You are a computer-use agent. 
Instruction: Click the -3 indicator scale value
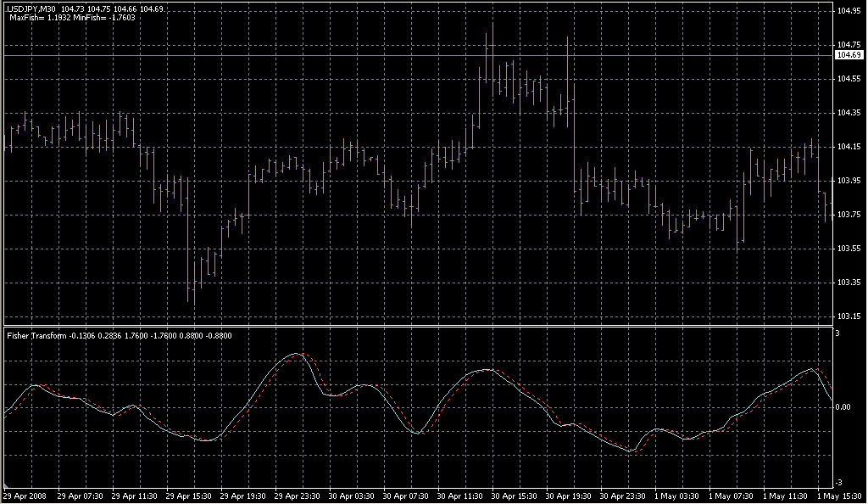[x=838, y=482]
